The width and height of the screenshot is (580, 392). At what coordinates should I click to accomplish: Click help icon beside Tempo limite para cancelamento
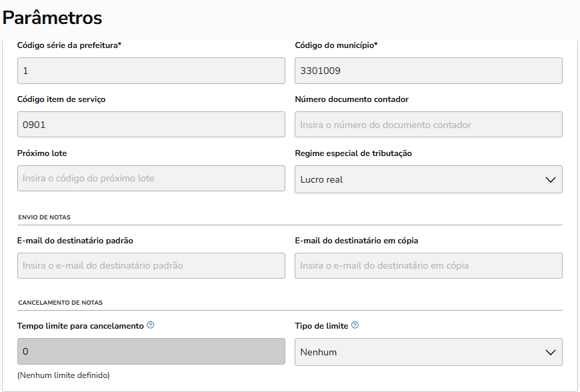coord(151,325)
